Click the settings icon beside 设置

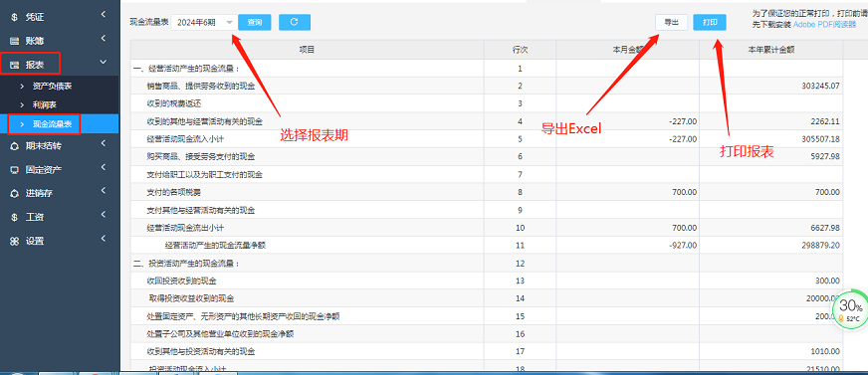pyautogui.click(x=14, y=241)
